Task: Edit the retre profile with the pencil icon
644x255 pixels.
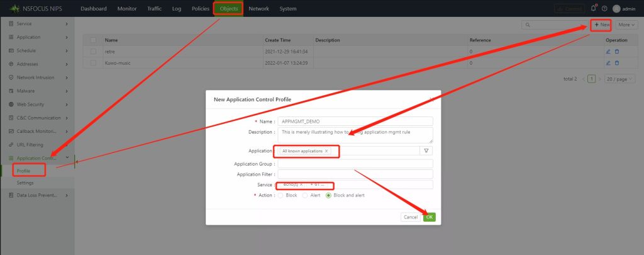Action: pos(608,52)
